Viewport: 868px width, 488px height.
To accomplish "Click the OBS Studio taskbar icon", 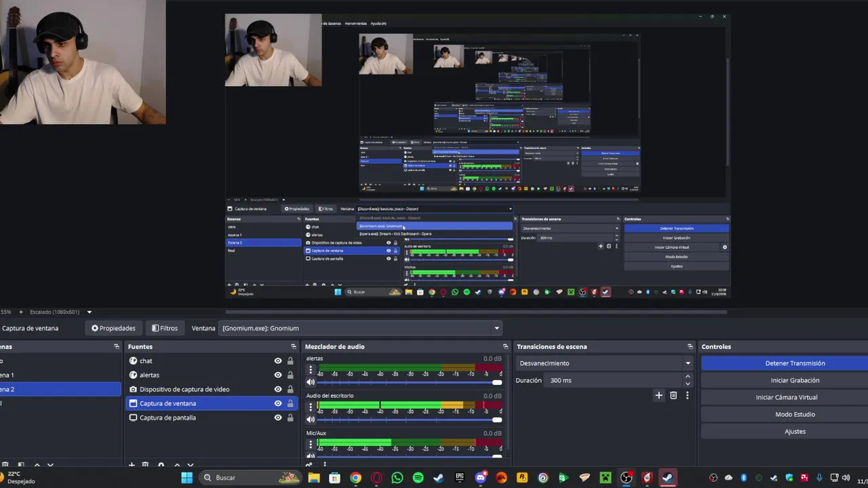I will pyautogui.click(x=627, y=478).
